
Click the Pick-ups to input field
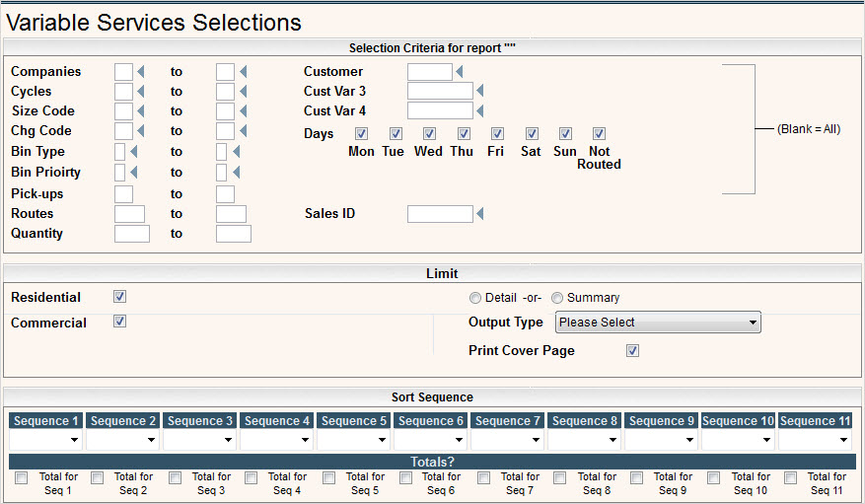coord(225,194)
